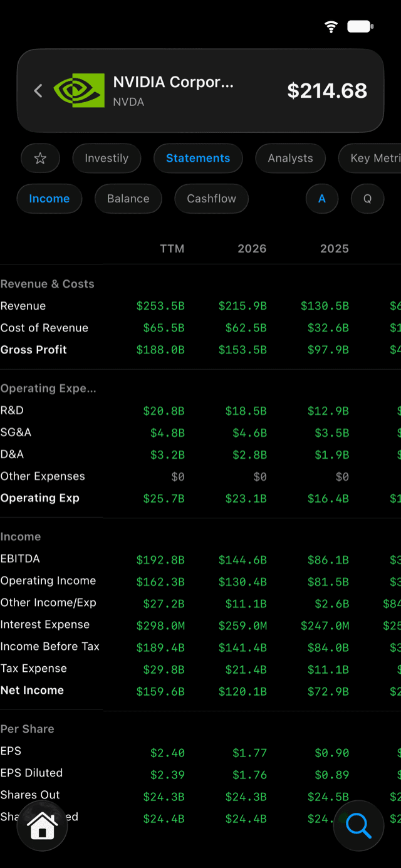Select the 2025 column header
The image size is (401, 868).
[x=335, y=249]
